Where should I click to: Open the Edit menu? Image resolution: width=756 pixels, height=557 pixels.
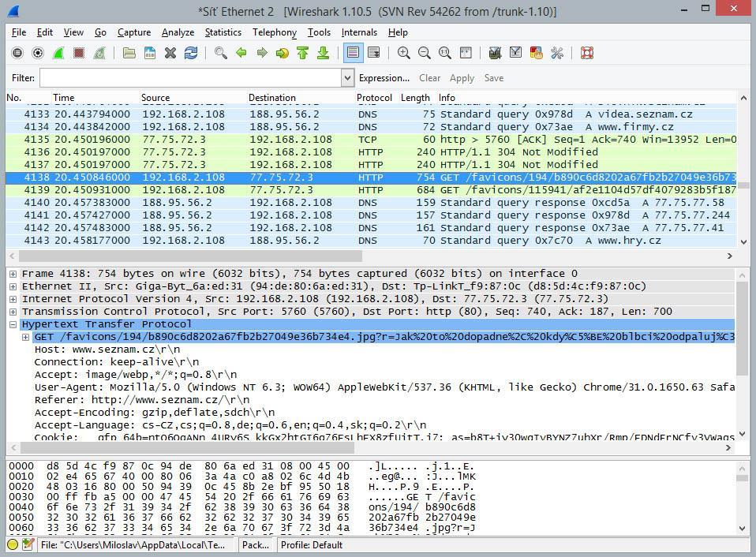tap(45, 32)
